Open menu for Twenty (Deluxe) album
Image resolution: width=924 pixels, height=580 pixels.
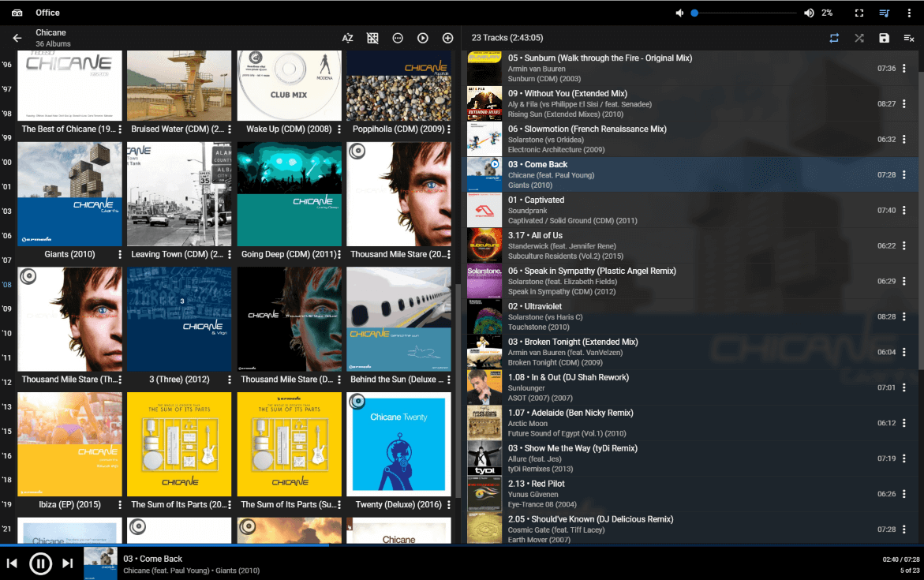(448, 505)
